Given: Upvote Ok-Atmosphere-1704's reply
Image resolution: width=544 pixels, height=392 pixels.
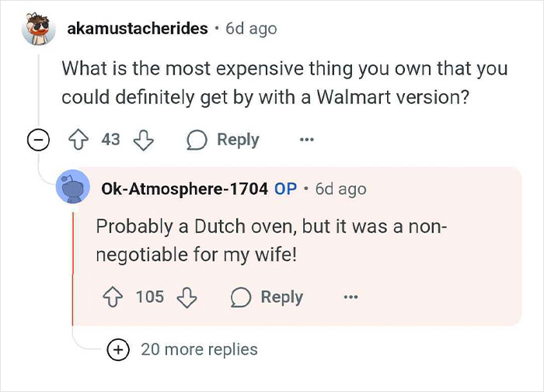Looking at the screenshot, I should point(113,297).
